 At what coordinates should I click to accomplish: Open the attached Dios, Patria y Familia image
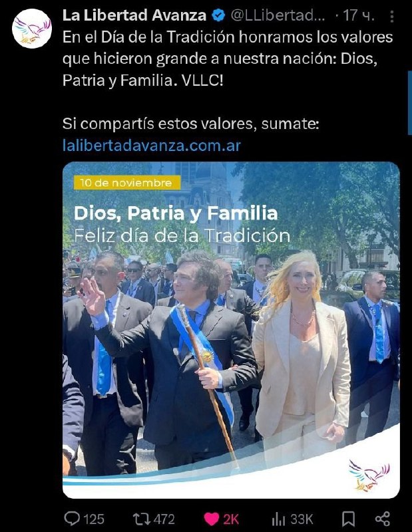(x=231, y=330)
